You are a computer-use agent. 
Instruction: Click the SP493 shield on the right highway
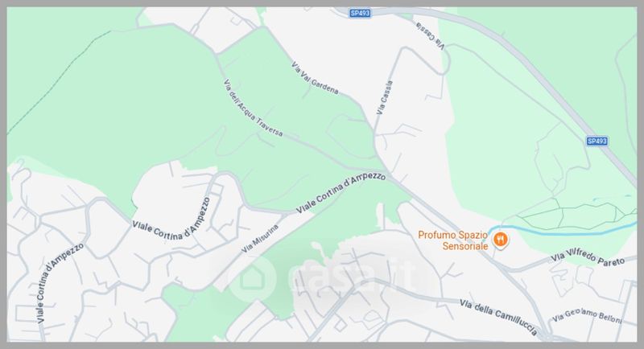[597, 141]
